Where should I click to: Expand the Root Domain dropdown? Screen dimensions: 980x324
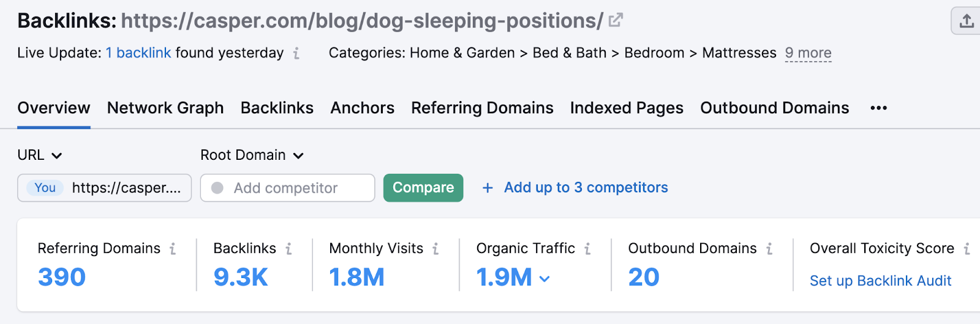tap(252, 156)
